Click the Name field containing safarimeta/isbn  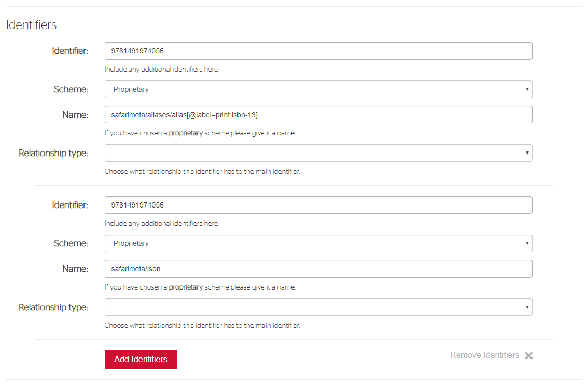pos(318,269)
